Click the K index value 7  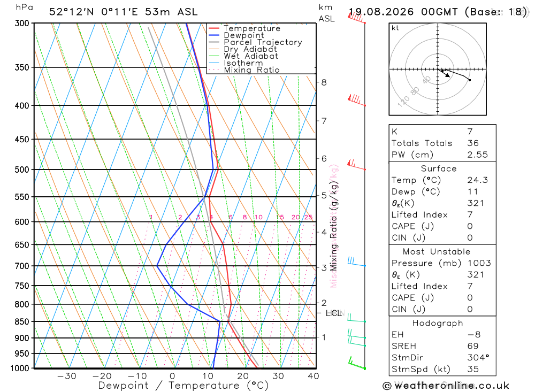pyautogui.click(x=470, y=132)
